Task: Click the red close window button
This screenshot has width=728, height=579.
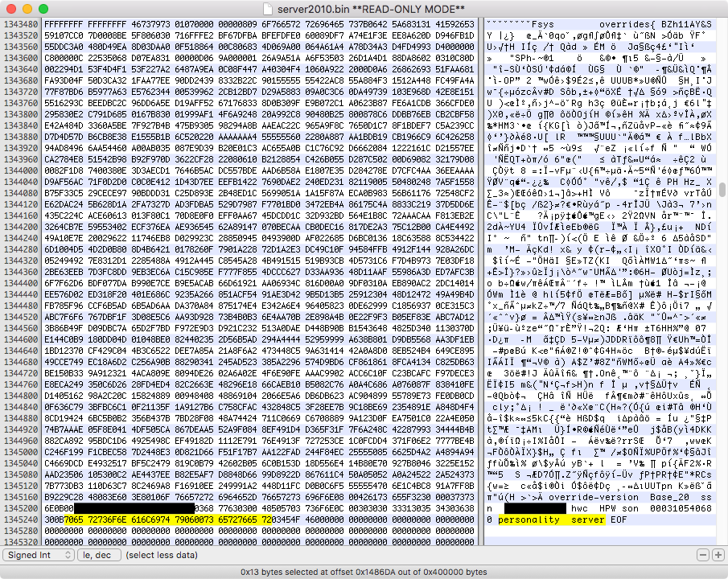Action: coord(11,9)
